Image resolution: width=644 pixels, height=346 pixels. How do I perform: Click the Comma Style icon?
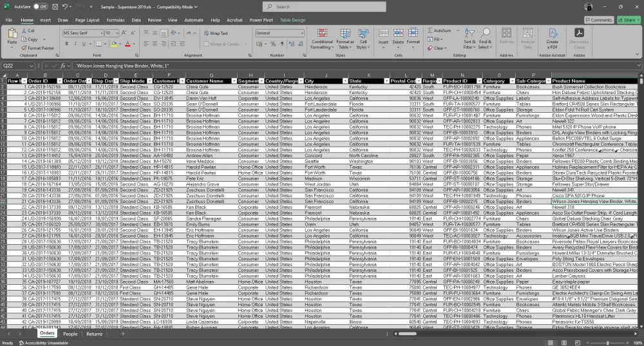pyautogui.click(x=282, y=44)
